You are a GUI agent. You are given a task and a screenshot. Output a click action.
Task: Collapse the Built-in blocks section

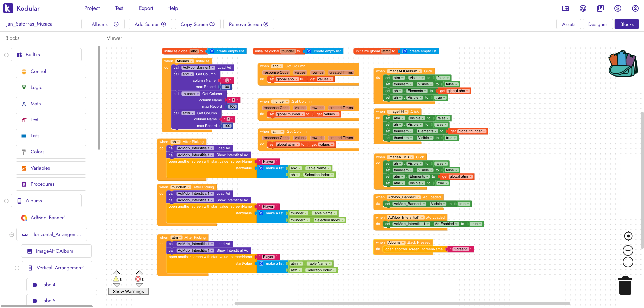coord(6,55)
